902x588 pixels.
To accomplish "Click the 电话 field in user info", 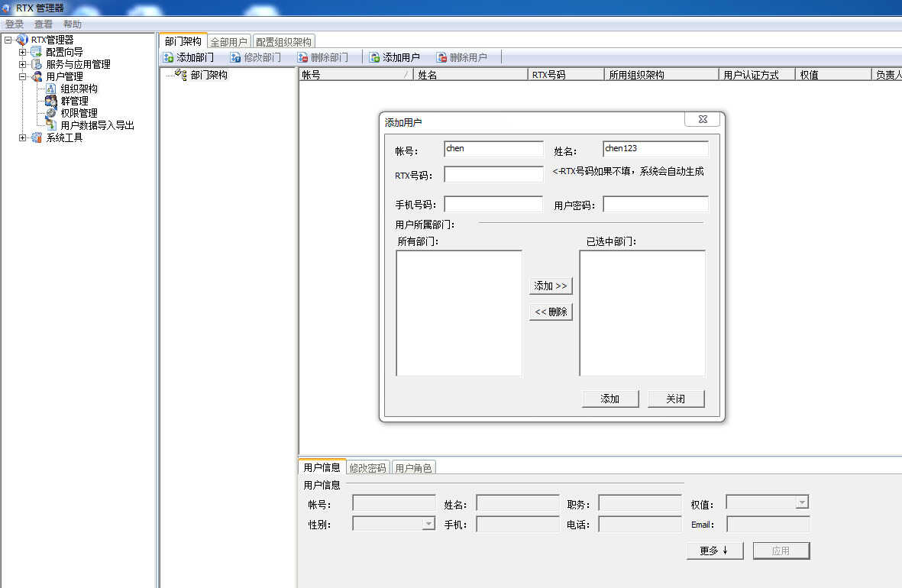I will 640,524.
